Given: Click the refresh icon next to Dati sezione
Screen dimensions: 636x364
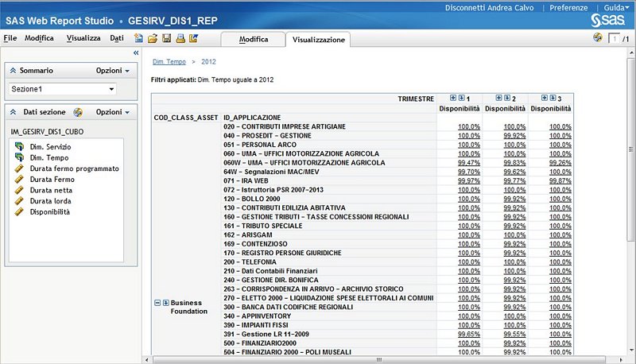Looking at the screenshot, I should pos(78,112).
